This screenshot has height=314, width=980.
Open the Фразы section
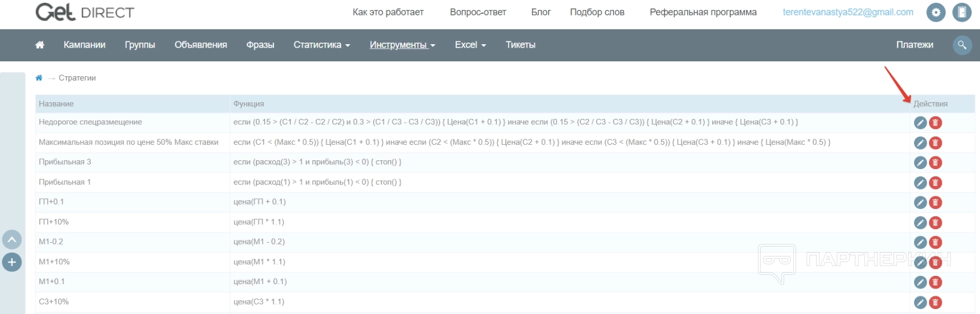tap(260, 45)
